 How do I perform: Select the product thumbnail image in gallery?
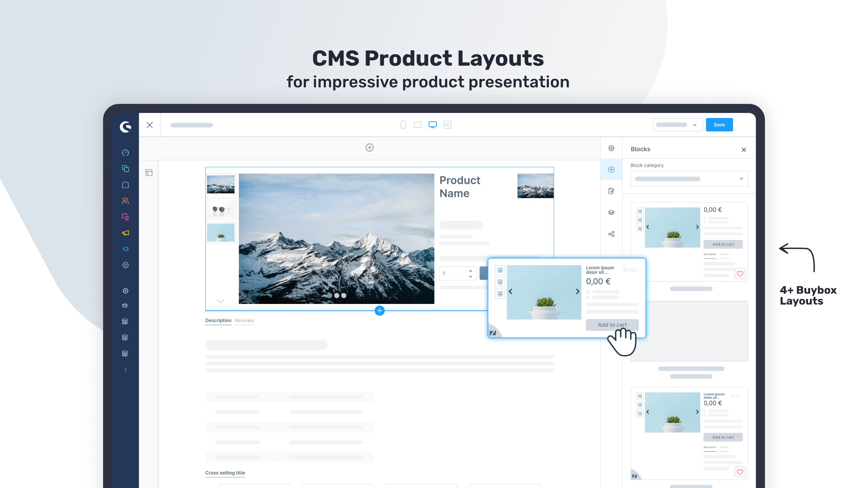point(220,185)
